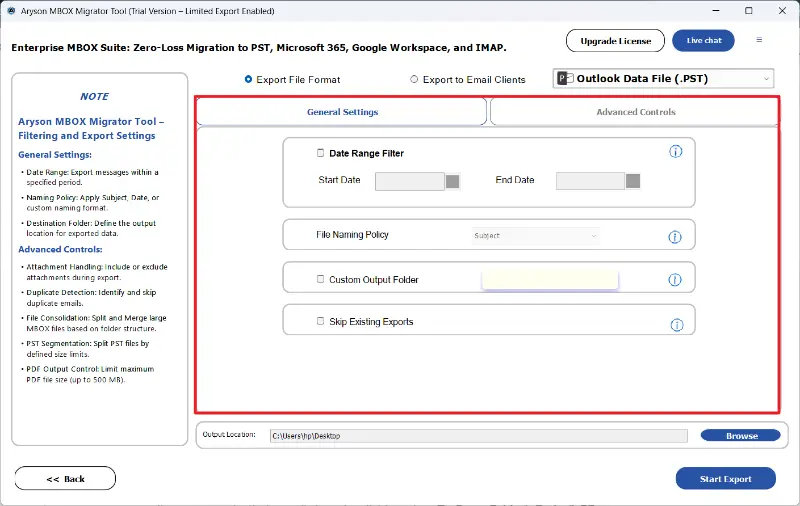Open the hamburger menu icon
800x506 pixels.
pyautogui.click(x=759, y=40)
